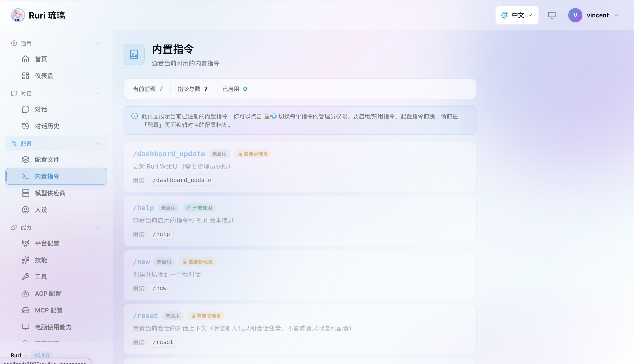
Task: Toggle 需要管理员 for /reset
Action: (x=206, y=316)
